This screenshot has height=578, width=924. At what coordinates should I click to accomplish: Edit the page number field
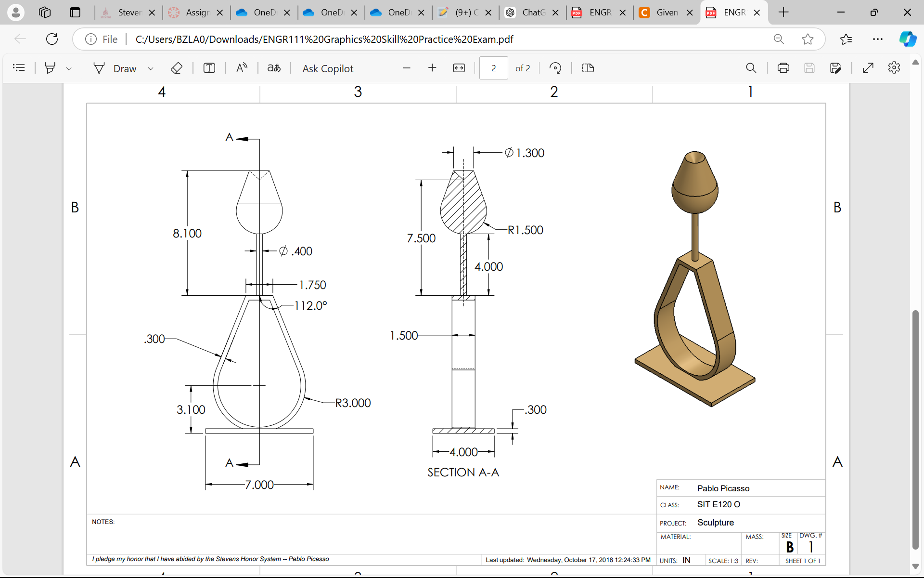pyautogui.click(x=493, y=68)
